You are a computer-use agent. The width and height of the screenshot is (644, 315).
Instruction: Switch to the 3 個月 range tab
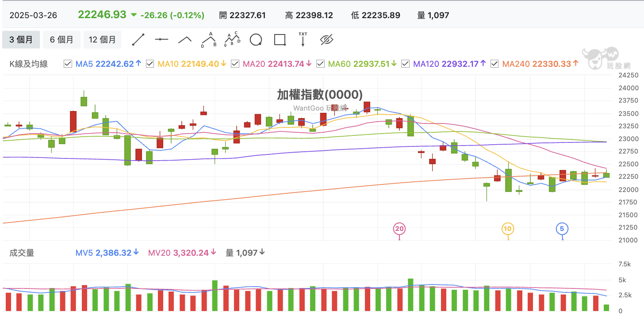pos(21,40)
